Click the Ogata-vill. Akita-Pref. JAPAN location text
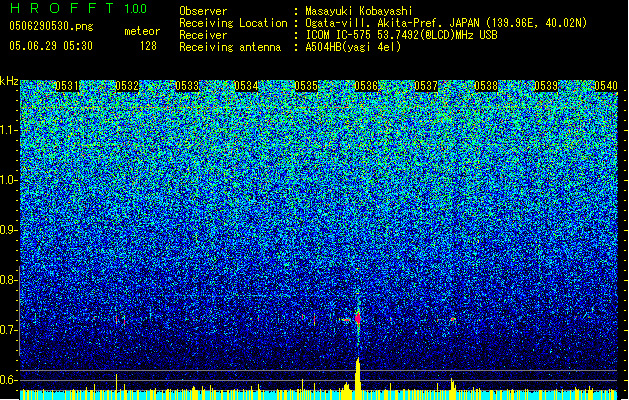The image size is (629, 400). (446, 23)
